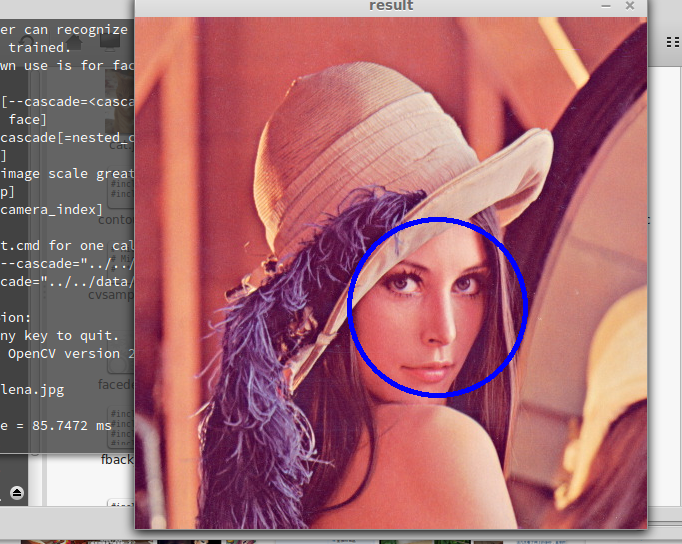Click the result window title bar

[x=391, y=6]
